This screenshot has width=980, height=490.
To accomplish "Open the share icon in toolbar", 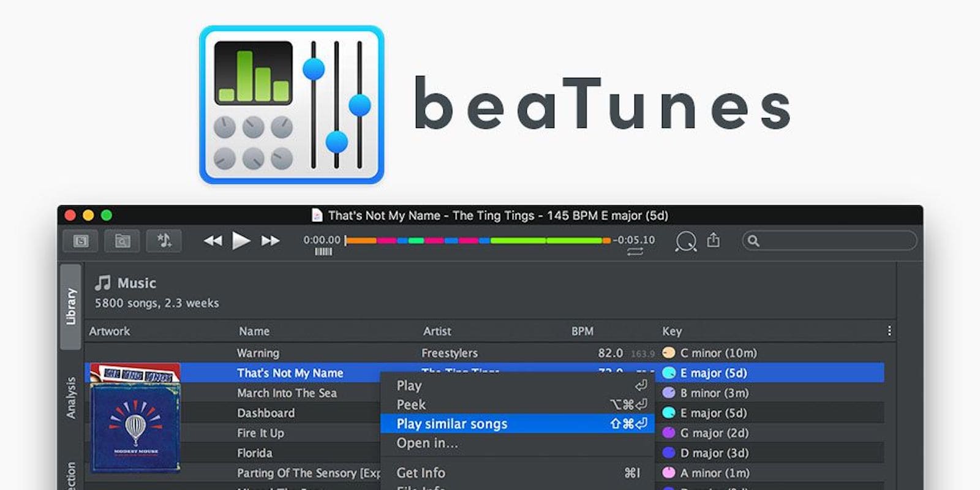I will (714, 239).
